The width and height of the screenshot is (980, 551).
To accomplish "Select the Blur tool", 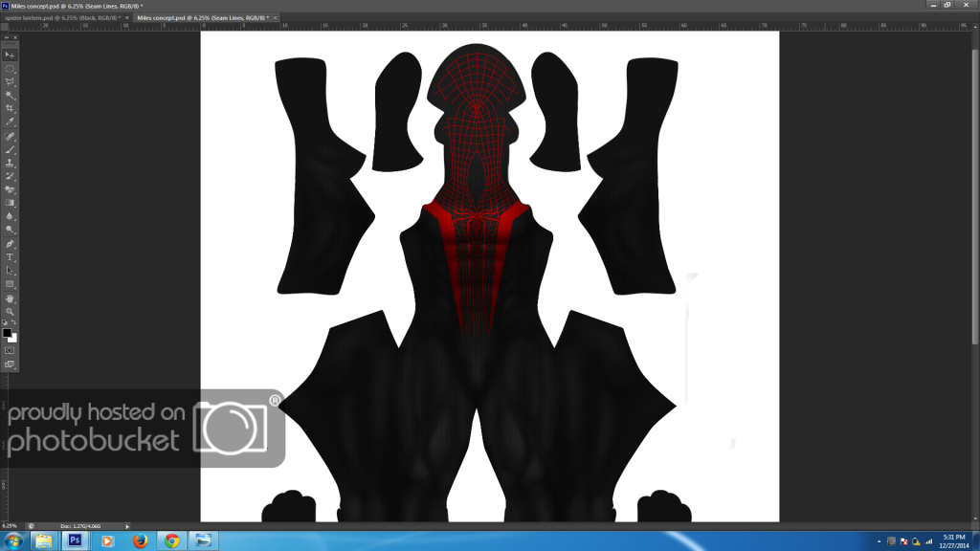I will point(10,216).
